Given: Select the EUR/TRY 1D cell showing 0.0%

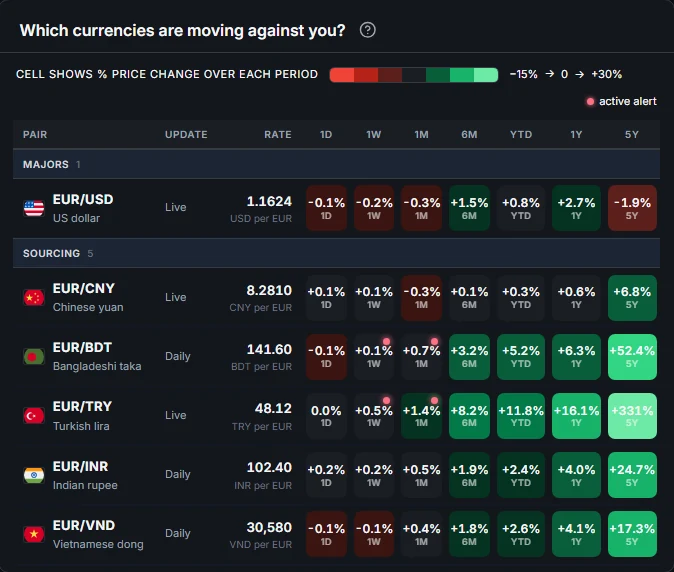Looking at the screenshot, I should point(326,416).
